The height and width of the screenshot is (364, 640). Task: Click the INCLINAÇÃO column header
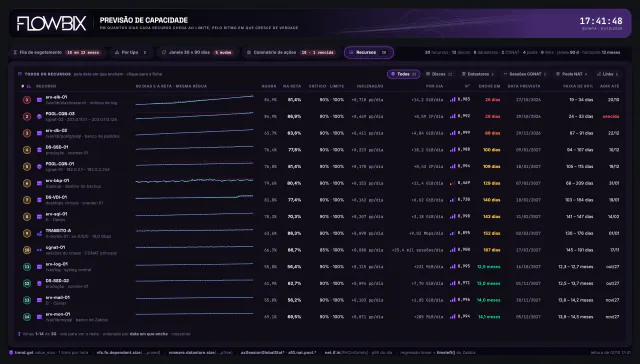pos(370,86)
